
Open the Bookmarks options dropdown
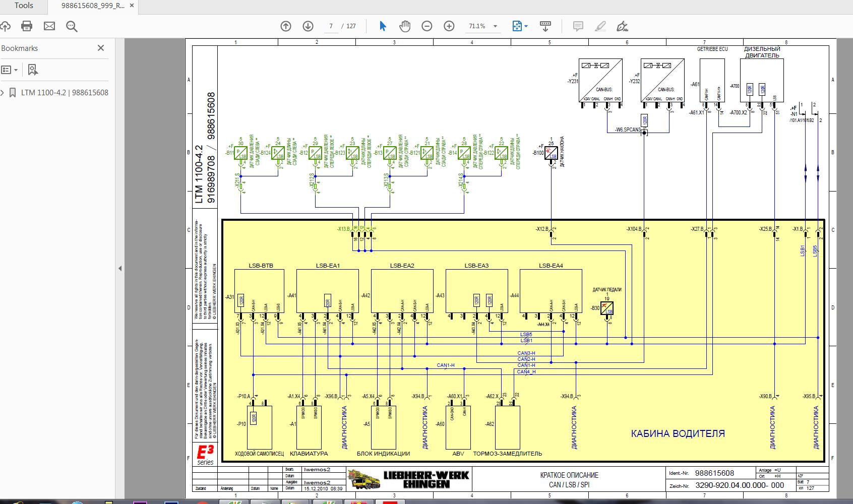click(10, 70)
